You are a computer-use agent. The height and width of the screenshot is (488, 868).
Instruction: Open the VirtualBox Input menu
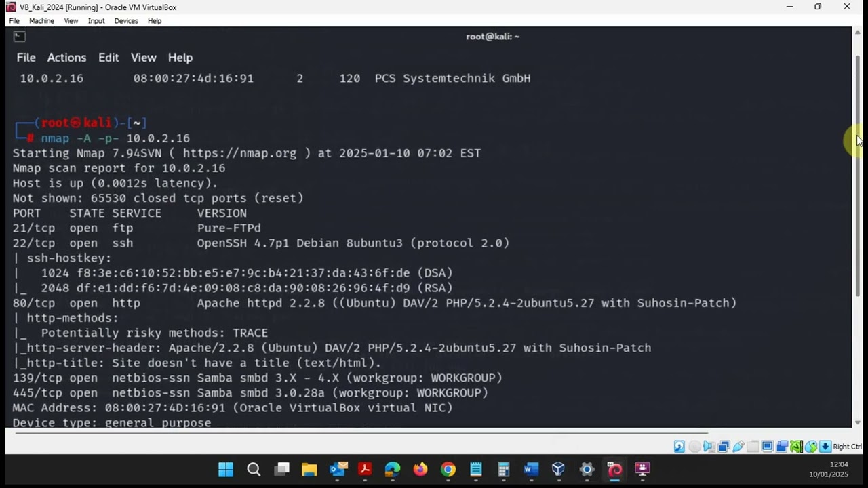click(x=96, y=21)
